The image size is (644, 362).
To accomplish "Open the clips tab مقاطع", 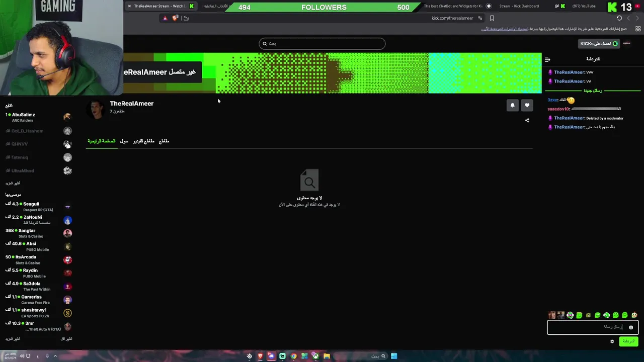I will tap(164, 141).
